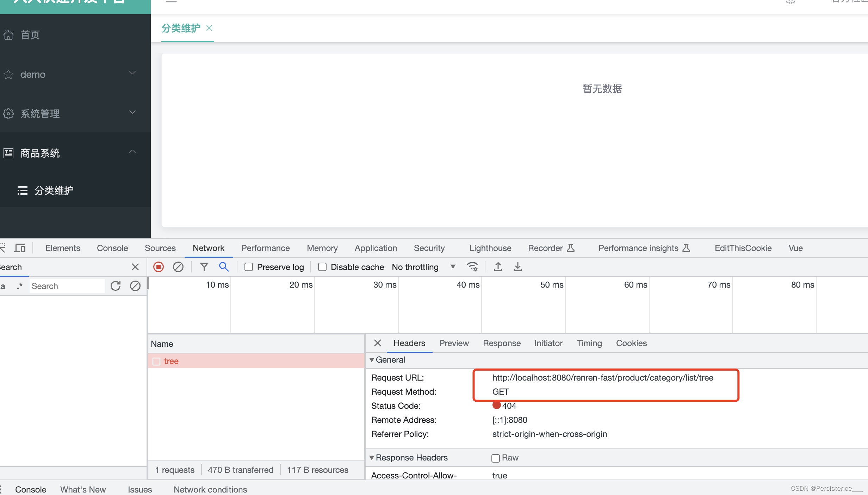868x495 pixels.
Task: Click the home icon beside 首页
Action: coord(8,35)
